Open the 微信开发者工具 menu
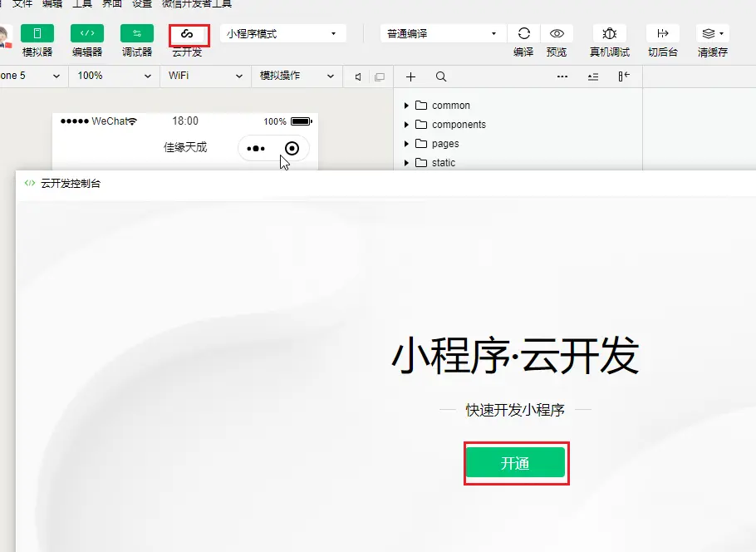Image resolution: width=756 pixels, height=552 pixels. (197, 4)
